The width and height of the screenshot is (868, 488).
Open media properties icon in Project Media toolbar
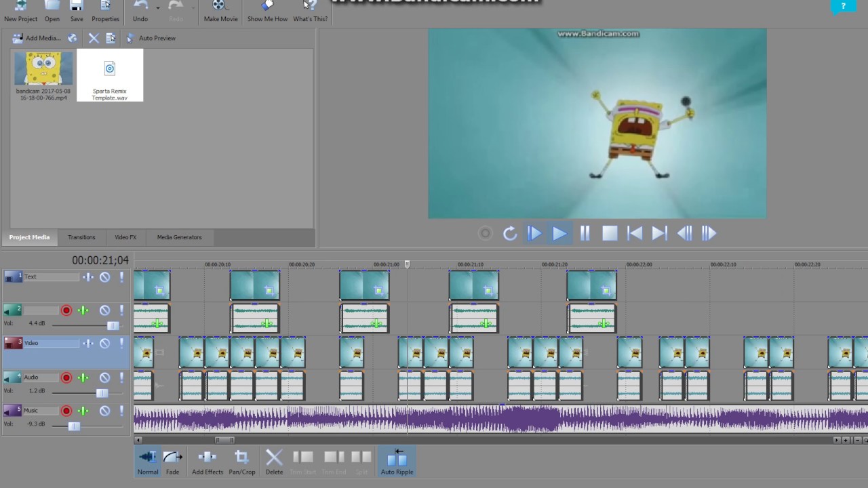click(111, 38)
